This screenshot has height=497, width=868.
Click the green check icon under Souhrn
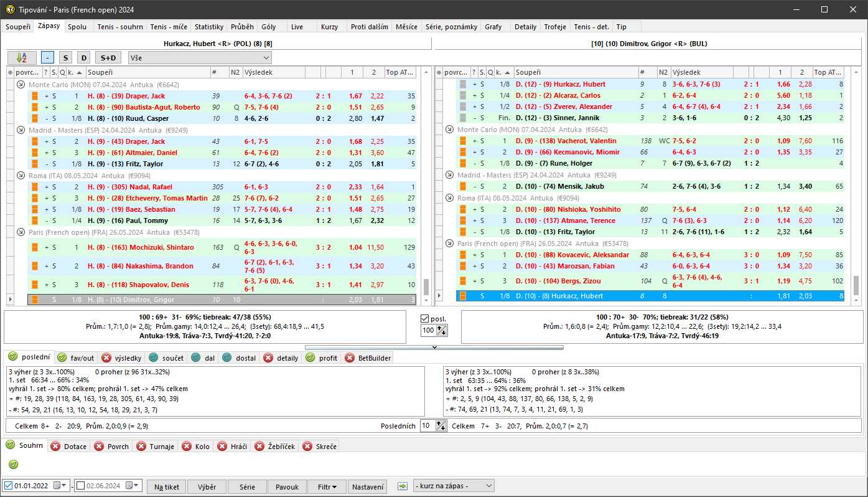14,465
